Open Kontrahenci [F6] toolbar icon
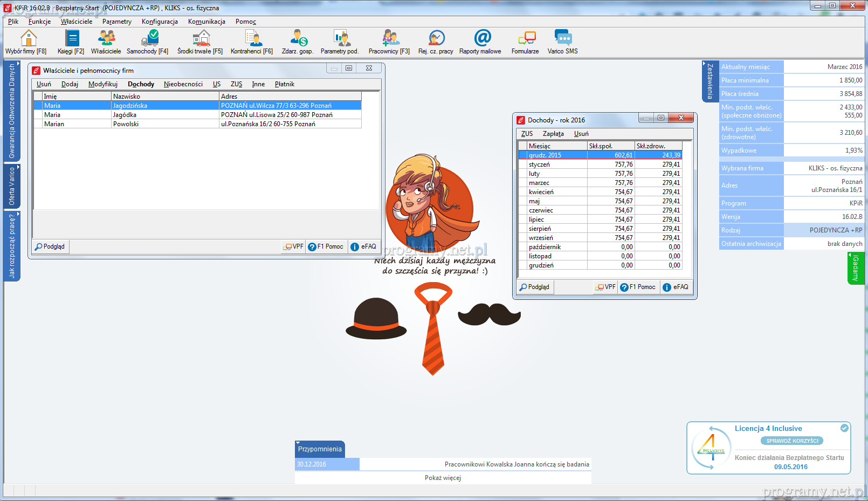Viewport: 868px width, 501px height. pyautogui.click(x=252, y=38)
